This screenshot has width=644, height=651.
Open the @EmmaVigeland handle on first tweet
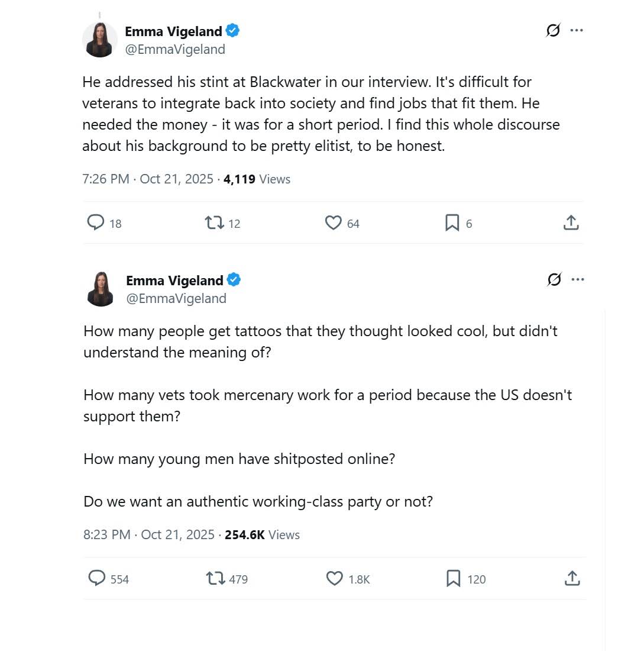click(x=175, y=50)
